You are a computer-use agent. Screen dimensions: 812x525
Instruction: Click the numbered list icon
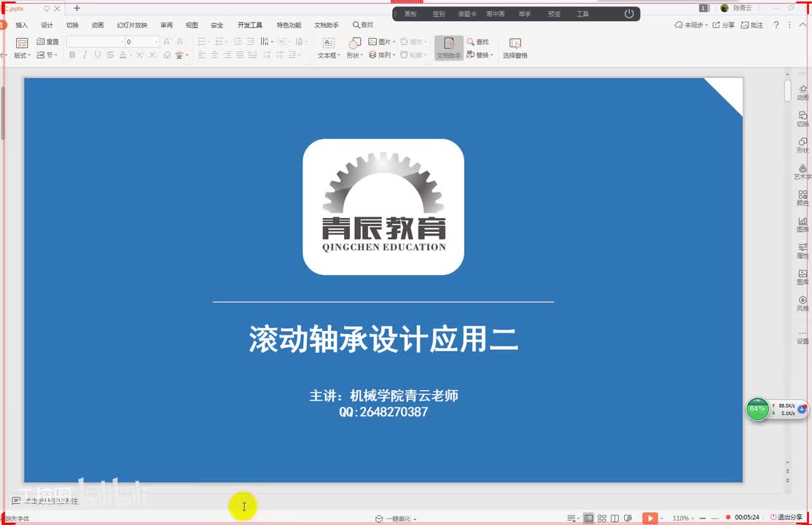pos(219,42)
